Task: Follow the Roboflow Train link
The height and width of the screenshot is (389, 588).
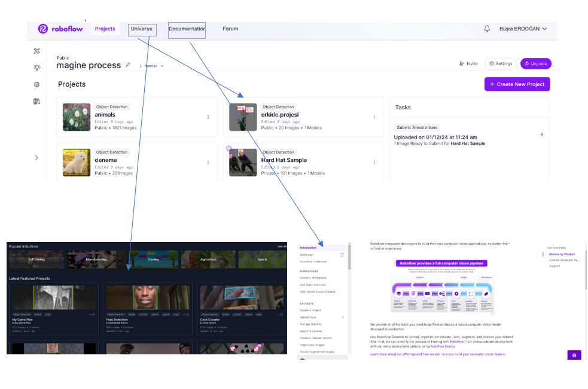Action: [x=461, y=341]
